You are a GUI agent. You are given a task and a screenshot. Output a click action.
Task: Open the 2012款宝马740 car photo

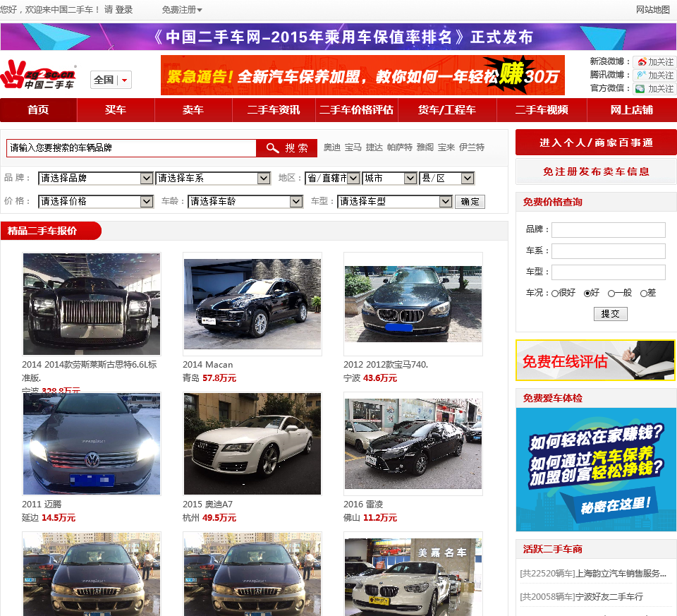[413, 304]
